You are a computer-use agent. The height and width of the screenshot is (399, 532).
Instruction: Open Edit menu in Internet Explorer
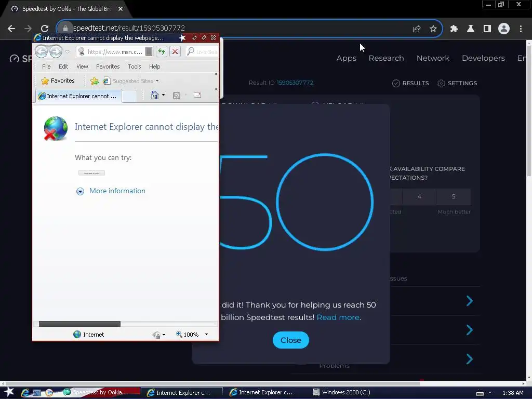click(x=63, y=66)
